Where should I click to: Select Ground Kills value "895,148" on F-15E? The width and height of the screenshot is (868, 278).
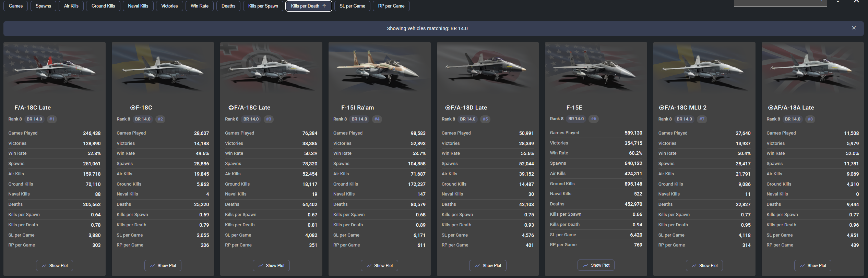[633, 184]
